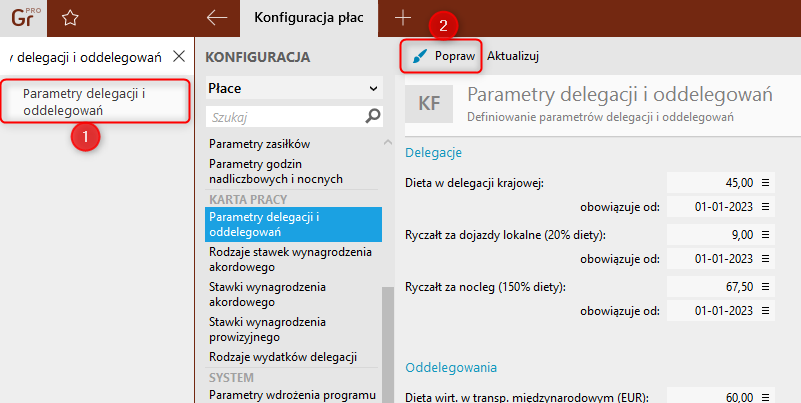Clear search with the X icon

(x=179, y=56)
